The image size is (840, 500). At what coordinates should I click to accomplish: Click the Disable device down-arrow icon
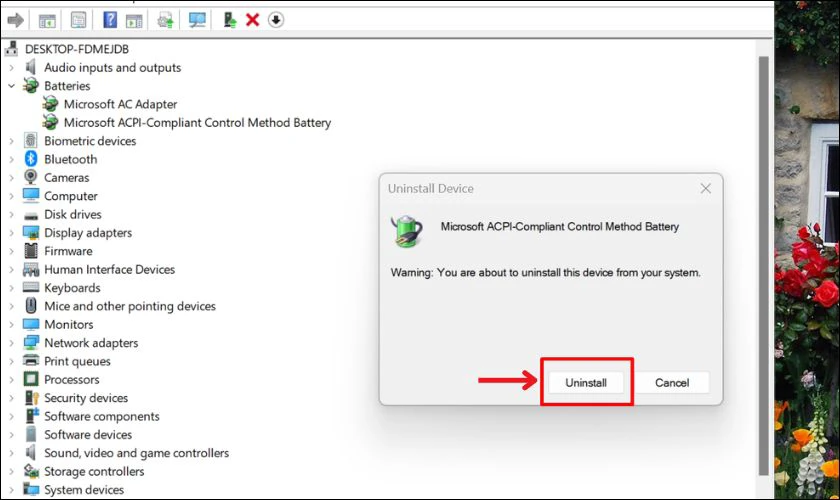(x=276, y=20)
